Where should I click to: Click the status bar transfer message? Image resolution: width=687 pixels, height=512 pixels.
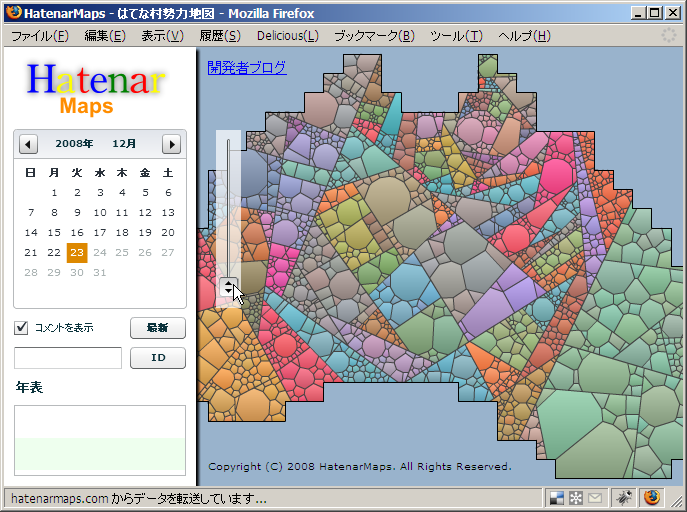pos(138,498)
